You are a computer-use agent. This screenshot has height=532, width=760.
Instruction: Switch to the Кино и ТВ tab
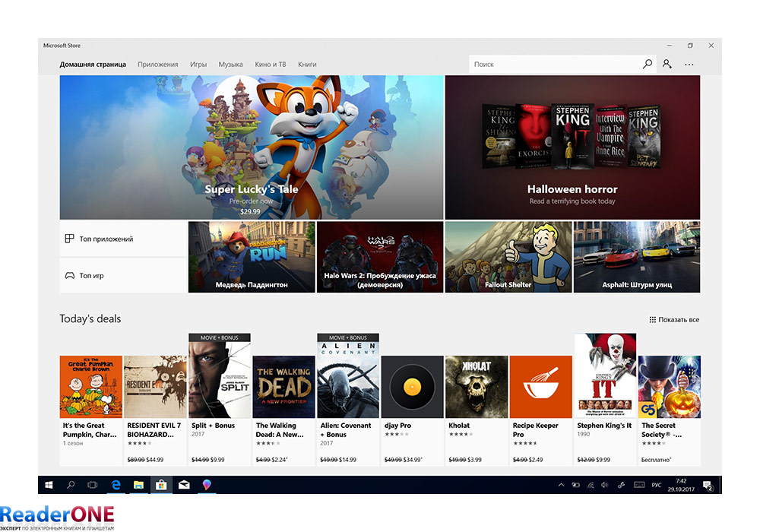[270, 65]
